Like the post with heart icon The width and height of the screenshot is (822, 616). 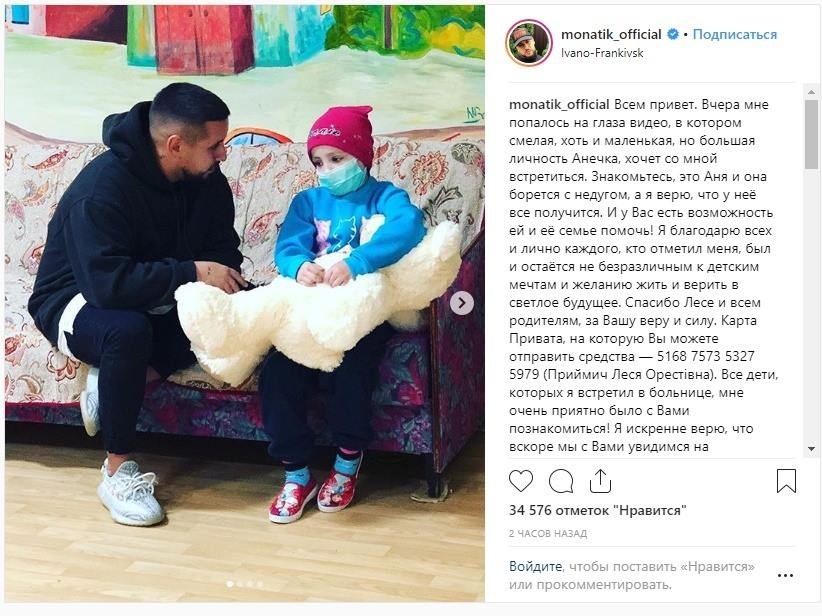click(521, 481)
